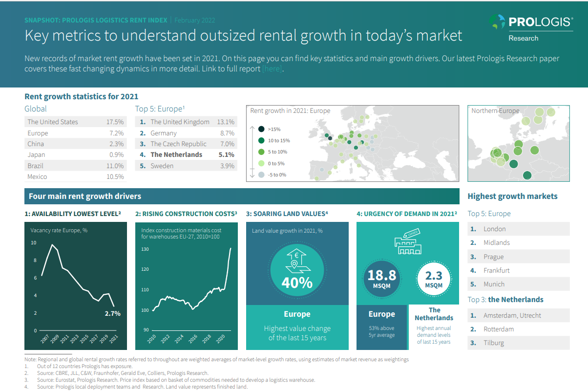Click the leased warehouse icon
588x392 pixels.
tap(407, 242)
